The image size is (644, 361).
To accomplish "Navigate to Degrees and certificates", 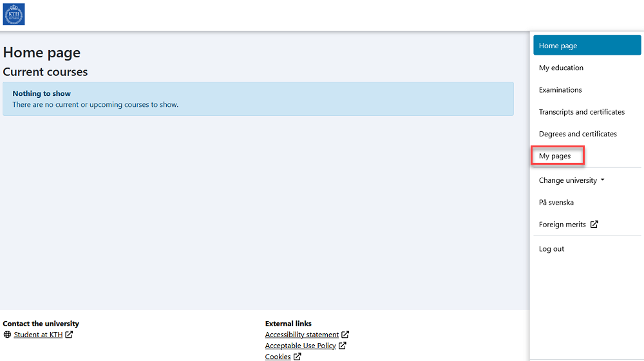I will [x=578, y=134].
